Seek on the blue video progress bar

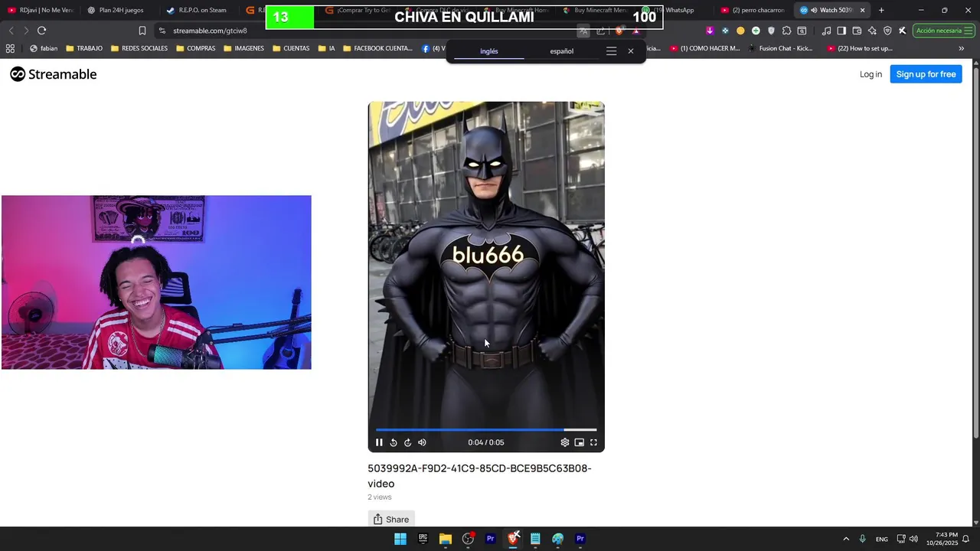[x=485, y=430]
